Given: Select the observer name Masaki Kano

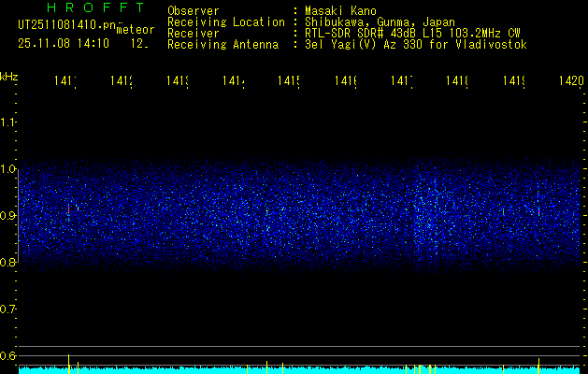Looking at the screenshot, I should click(340, 11).
